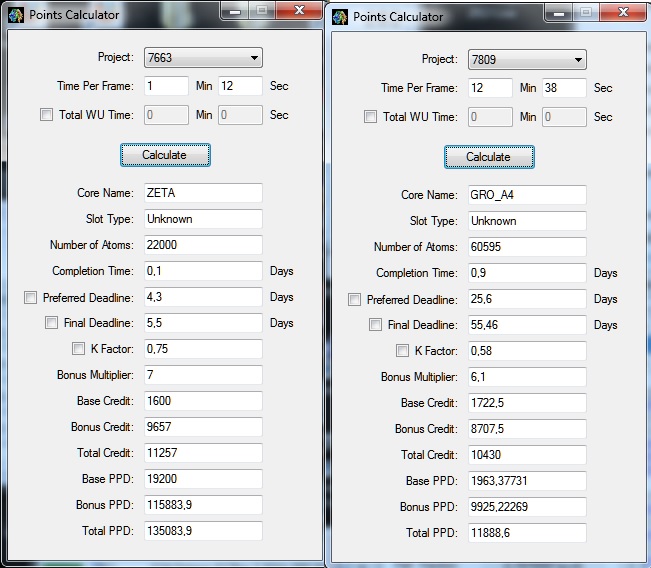651x568 pixels.
Task: Click app icon in left Points Calculator title bar
Action: click(16, 15)
